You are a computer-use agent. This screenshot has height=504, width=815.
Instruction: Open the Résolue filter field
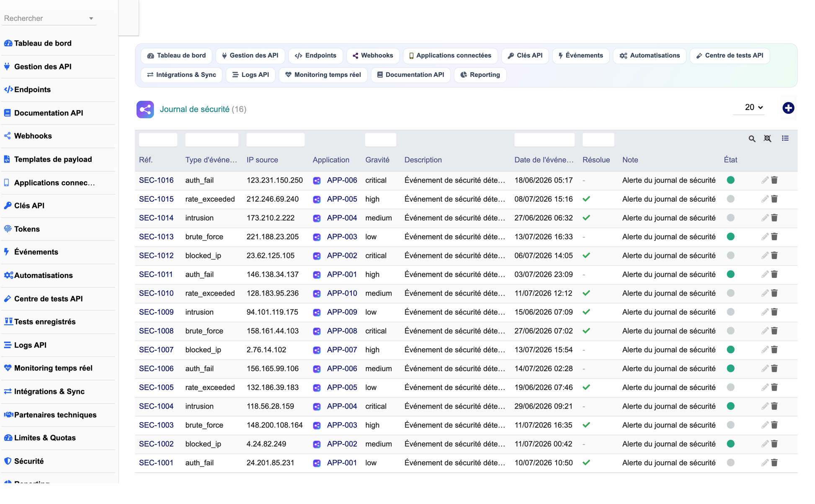598,139
